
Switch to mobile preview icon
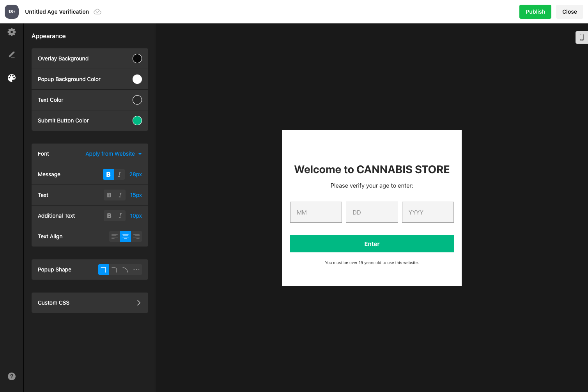point(582,37)
